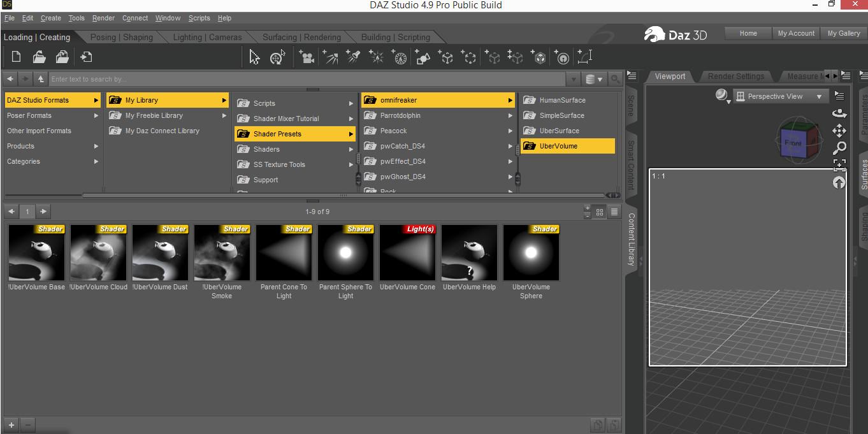Click the Import file icon
Image resolution: width=868 pixels, height=434 pixels.
click(x=85, y=57)
